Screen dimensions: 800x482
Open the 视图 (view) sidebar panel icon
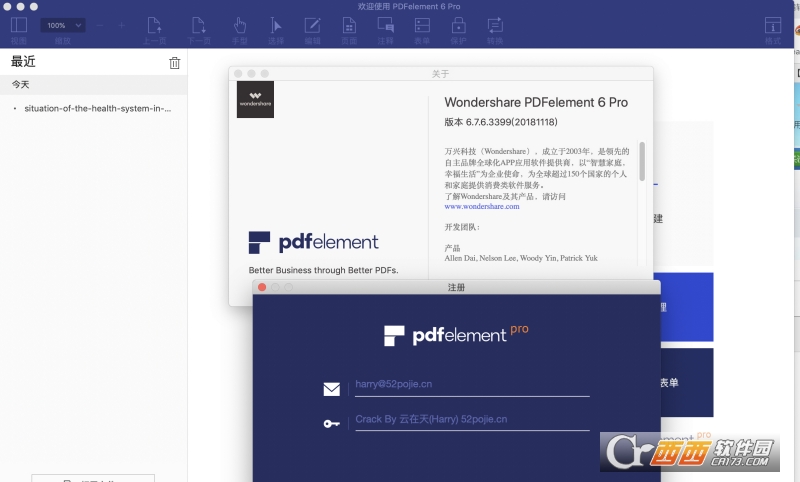point(19,25)
